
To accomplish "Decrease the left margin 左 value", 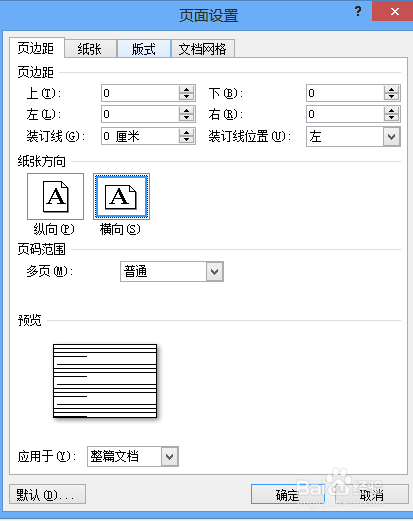I will (x=186, y=118).
